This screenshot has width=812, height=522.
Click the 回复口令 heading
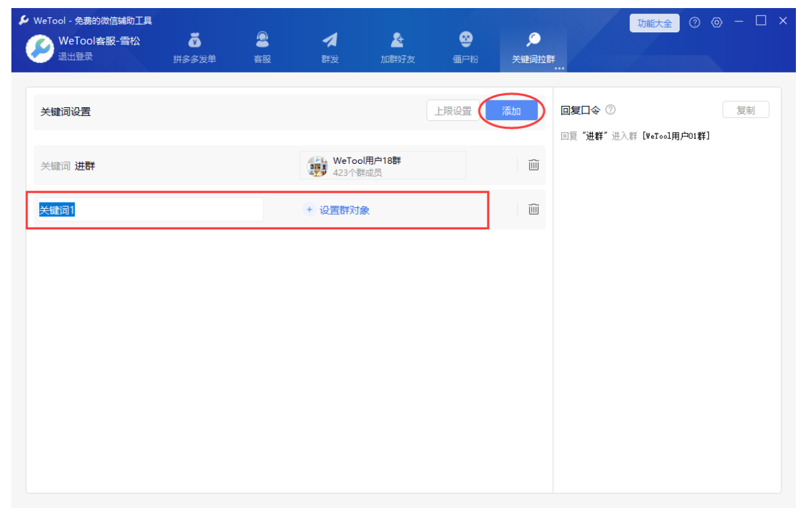(581, 110)
